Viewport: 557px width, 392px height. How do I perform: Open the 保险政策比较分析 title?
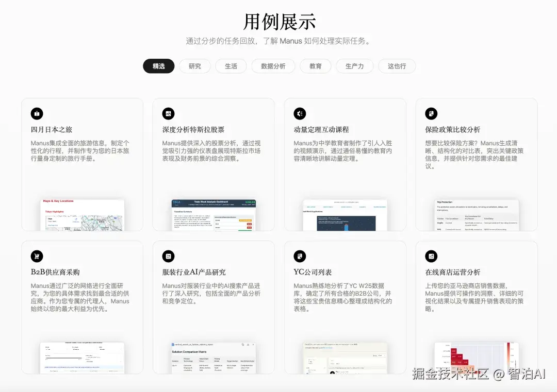click(453, 129)
